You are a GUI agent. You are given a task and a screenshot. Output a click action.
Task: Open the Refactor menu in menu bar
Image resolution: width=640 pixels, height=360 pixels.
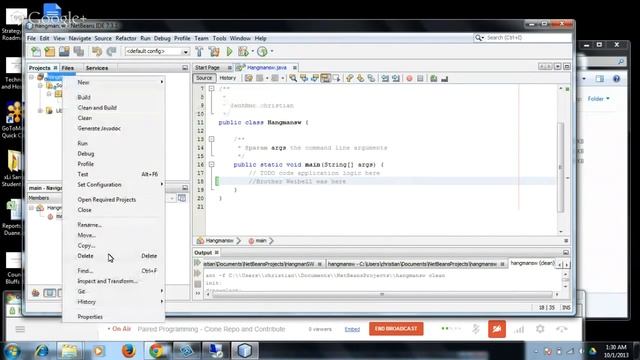click(126, 38)
